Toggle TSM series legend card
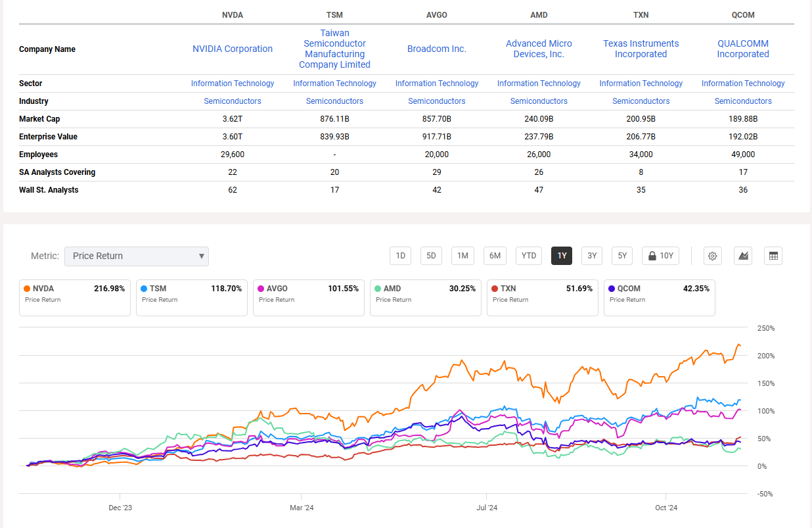The width and height of the screenshot is (812, 528). click(x=192, y=297)
